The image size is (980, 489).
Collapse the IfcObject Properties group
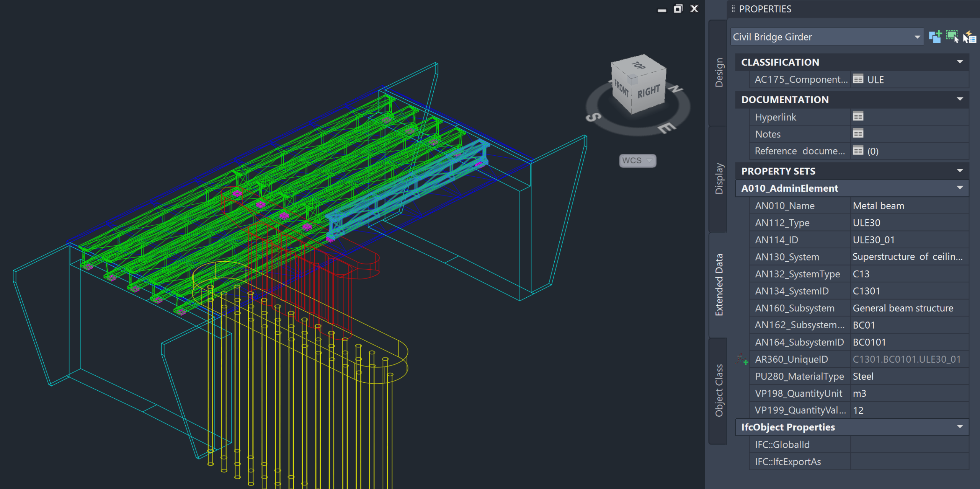960,427
